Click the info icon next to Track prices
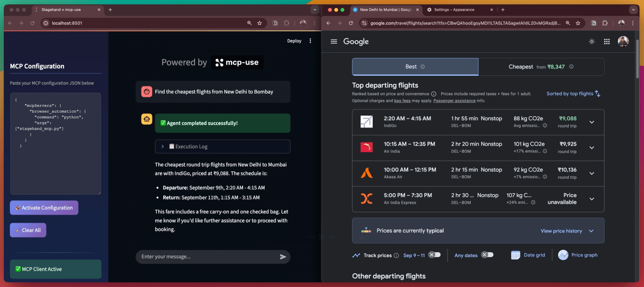Viewport: 644px width, 287px height. pos(396,256)
